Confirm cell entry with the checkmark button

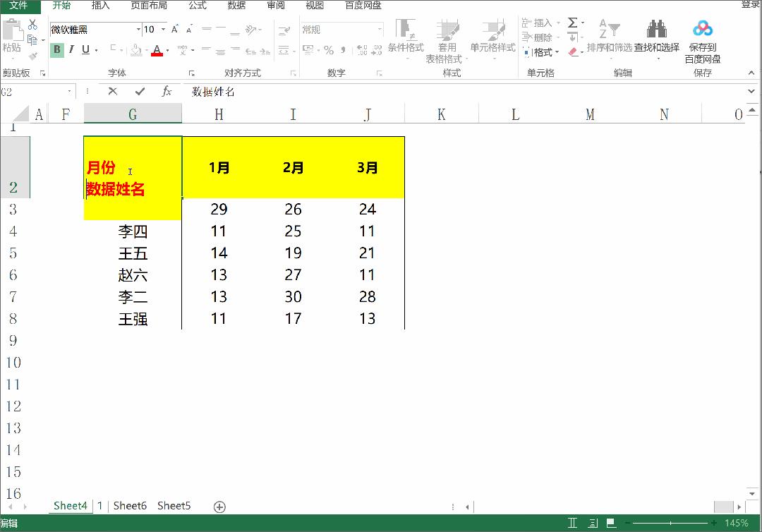140,91
